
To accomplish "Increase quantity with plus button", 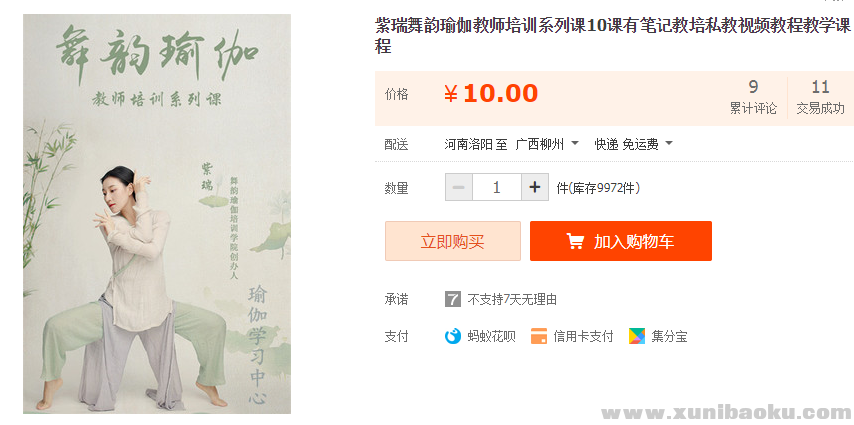I will pyautogui.click(x=535, y=187).
